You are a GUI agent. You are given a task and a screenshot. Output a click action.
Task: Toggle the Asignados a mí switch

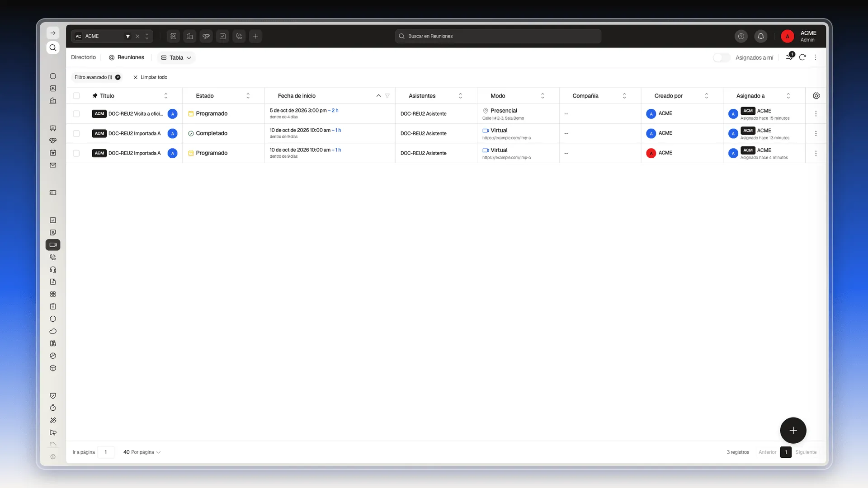(x=722, y=57)
